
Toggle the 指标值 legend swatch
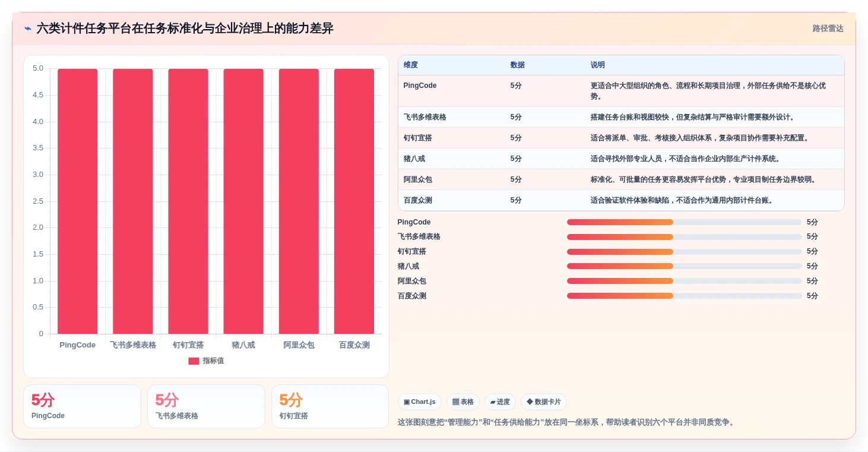194,361
